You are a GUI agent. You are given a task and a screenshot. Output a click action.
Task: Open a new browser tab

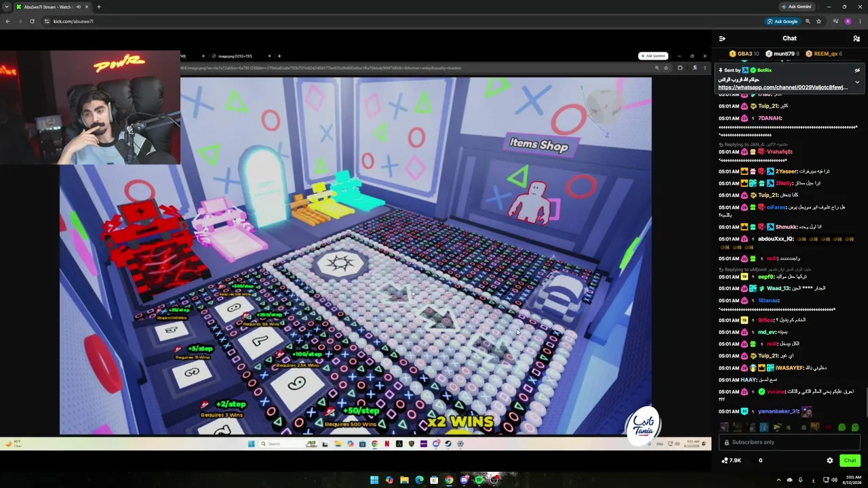[x=98, y=7]
